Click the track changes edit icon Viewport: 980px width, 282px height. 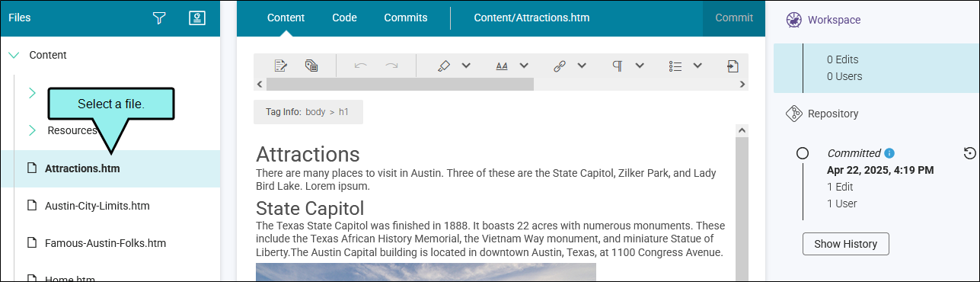tap(281, 66)
